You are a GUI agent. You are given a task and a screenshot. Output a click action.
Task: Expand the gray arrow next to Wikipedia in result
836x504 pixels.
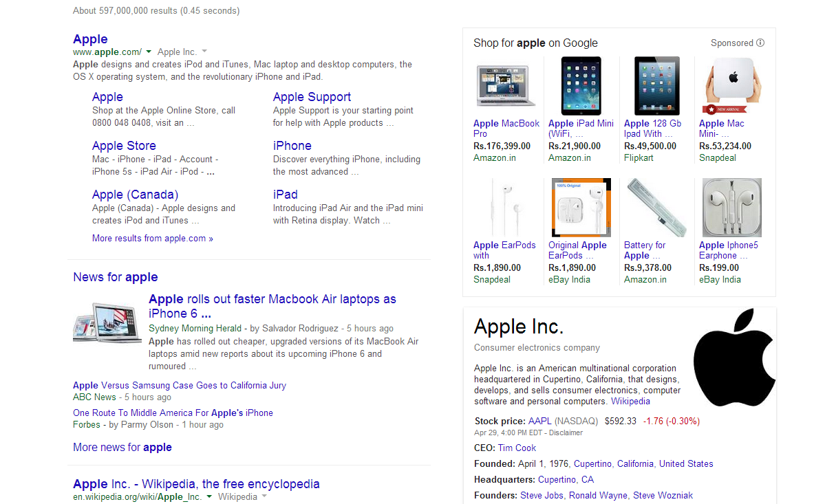264,497
